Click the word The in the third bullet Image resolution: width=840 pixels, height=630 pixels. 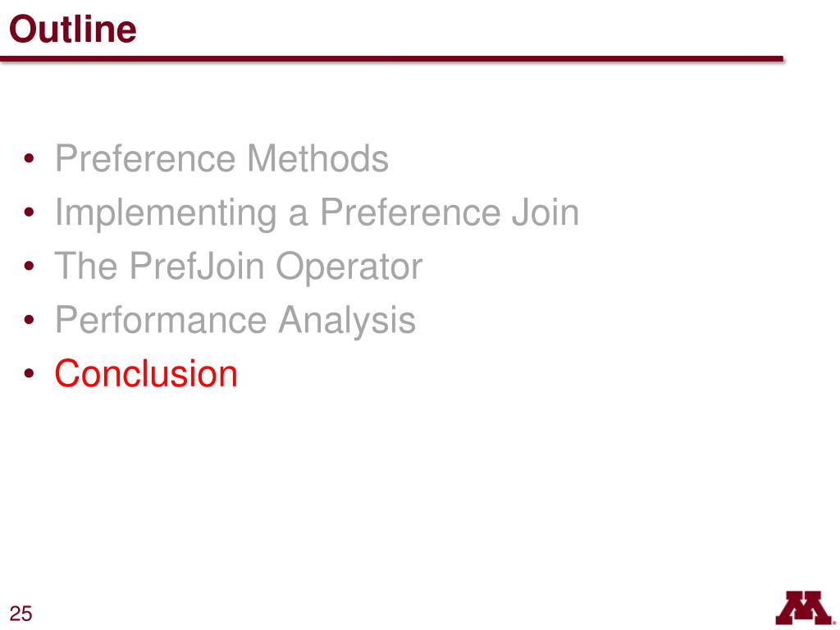coord(86,266)
